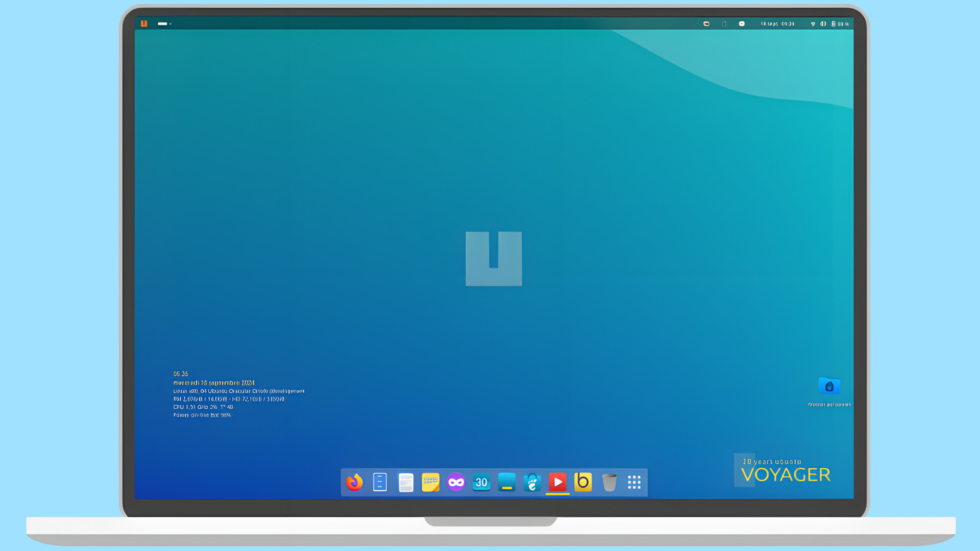Screen dimensions: 980x551
Task: Open the workspace indicator in top bar
Action: (164, 23)
